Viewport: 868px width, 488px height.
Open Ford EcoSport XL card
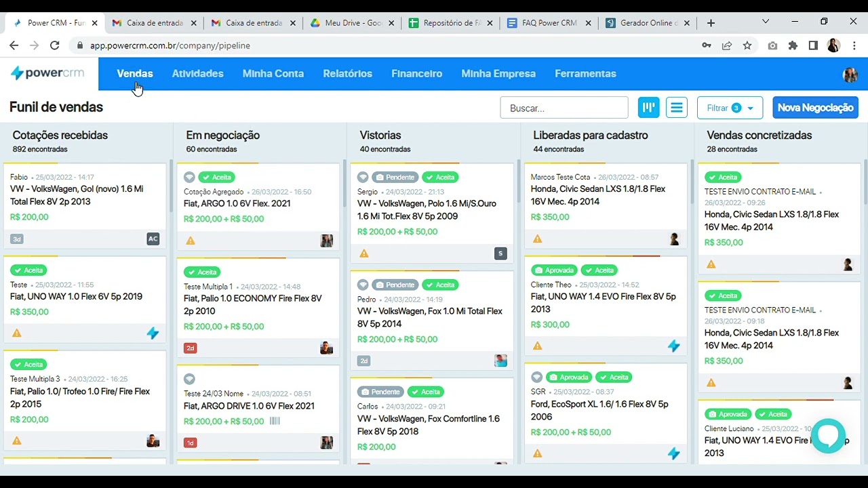click(x=606, y=413)
